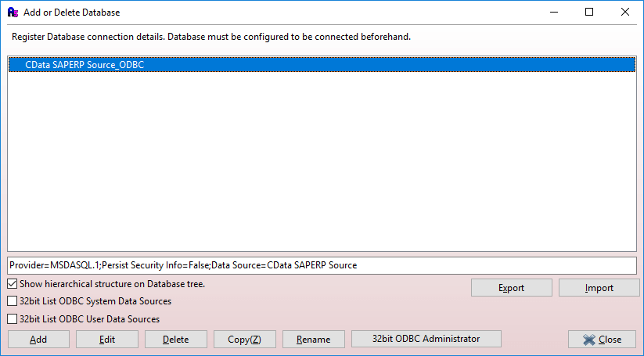Click the Add button
Image resolution: width=644 pixels, height=356 pixels.
38,340
